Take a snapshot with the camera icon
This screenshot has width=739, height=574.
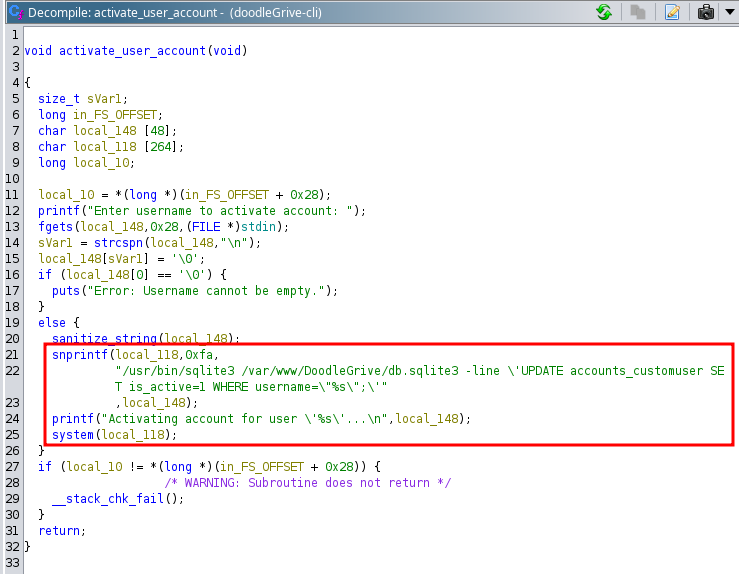[x=706, y=12]
